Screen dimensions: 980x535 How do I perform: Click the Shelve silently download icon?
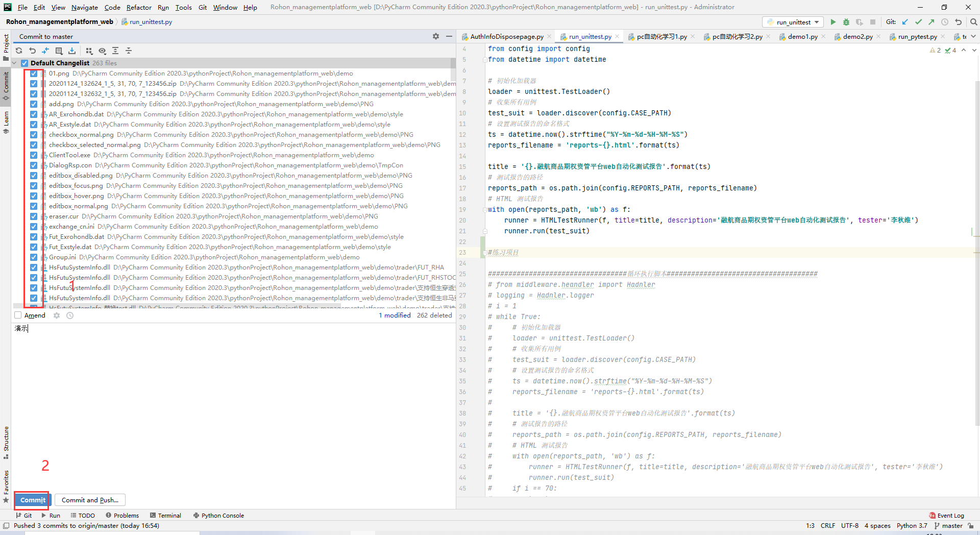(72, 51)
